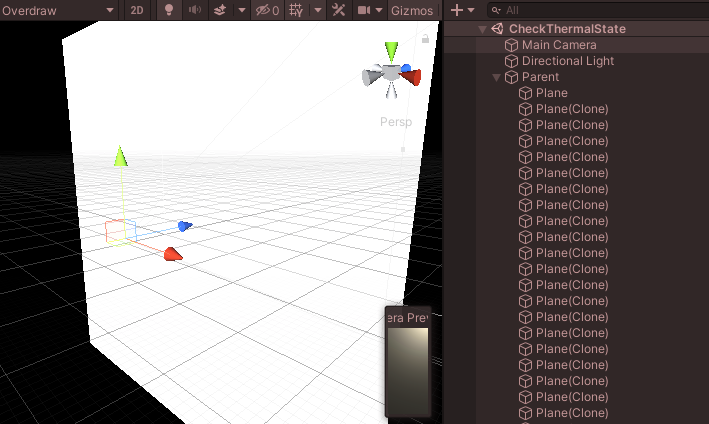The image size is (709, 424).
Task: Click the blue Z move handle arrow
Action: pyautogui.click(x=185, y=226)
